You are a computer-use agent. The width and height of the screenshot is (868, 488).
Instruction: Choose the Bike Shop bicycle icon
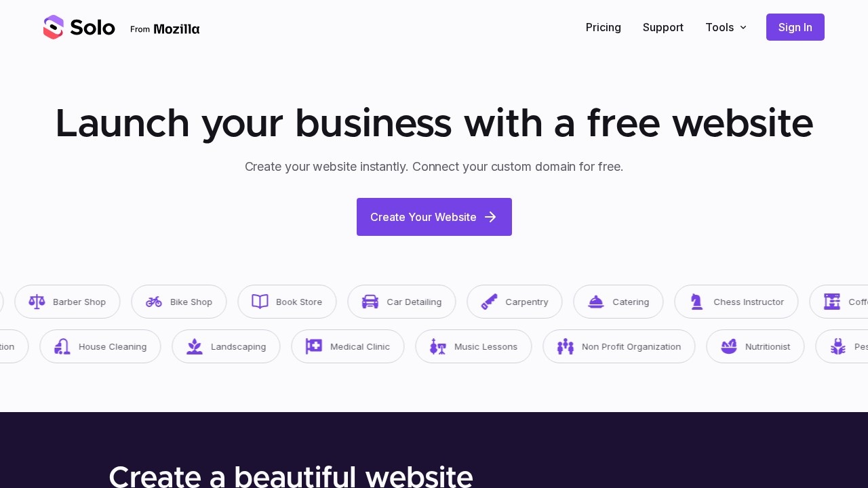click(x=154, y=302)
